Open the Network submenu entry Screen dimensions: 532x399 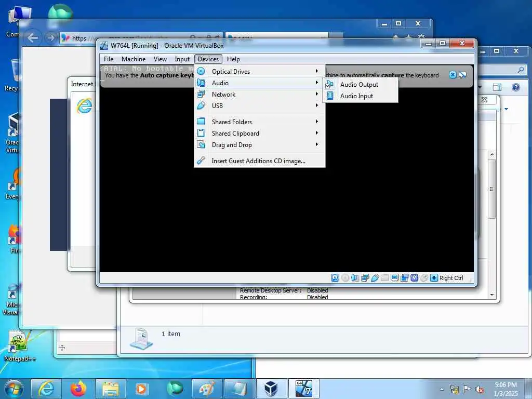[260, 95]
